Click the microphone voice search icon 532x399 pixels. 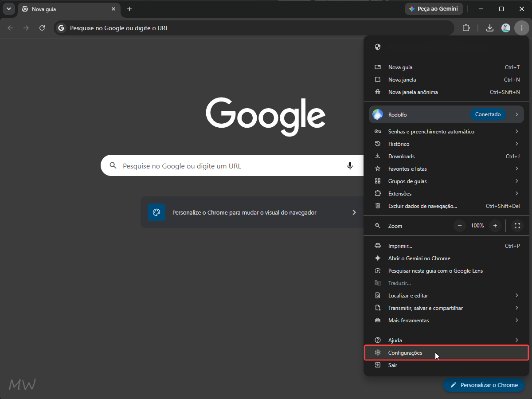pos(350,166)
